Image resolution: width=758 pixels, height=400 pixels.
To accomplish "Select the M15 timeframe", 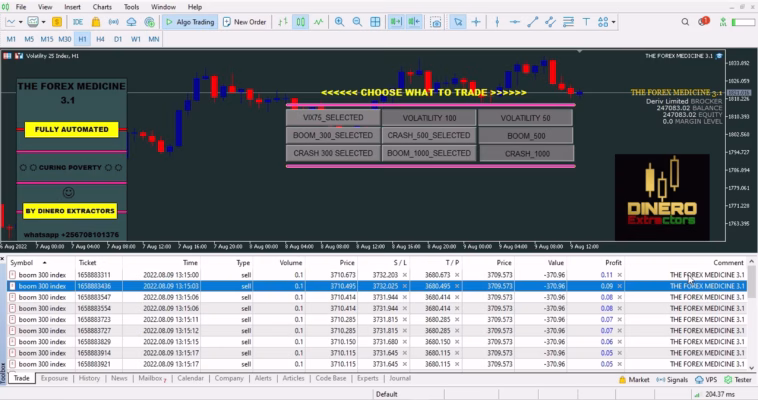I will (47, 39).
